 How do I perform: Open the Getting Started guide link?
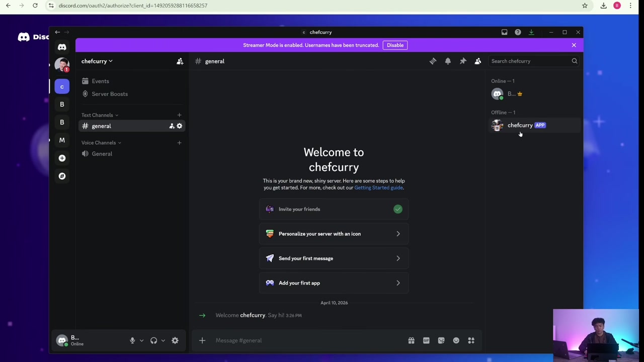(378, 188)
